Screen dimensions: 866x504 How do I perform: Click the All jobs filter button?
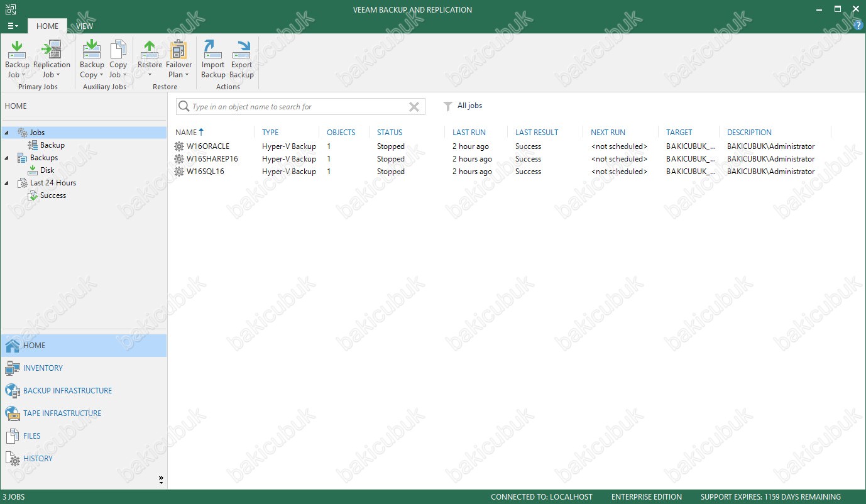pyautogui.click(x=463, y=106)
